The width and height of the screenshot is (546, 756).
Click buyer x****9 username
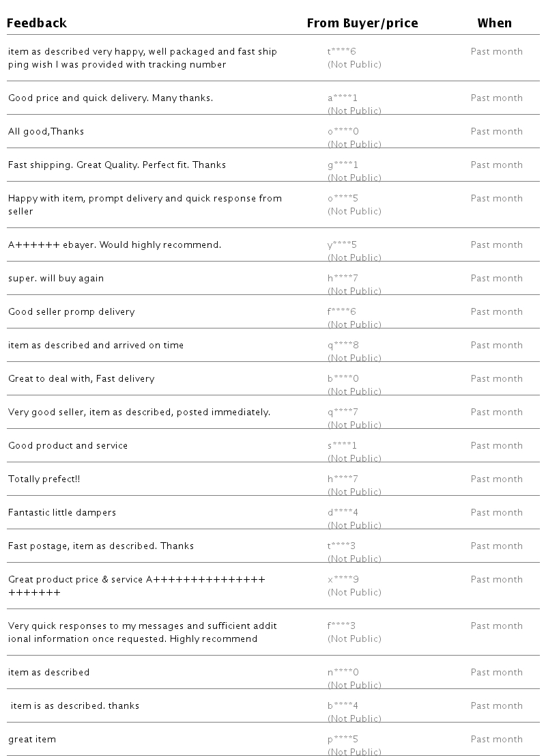(343, 579)
